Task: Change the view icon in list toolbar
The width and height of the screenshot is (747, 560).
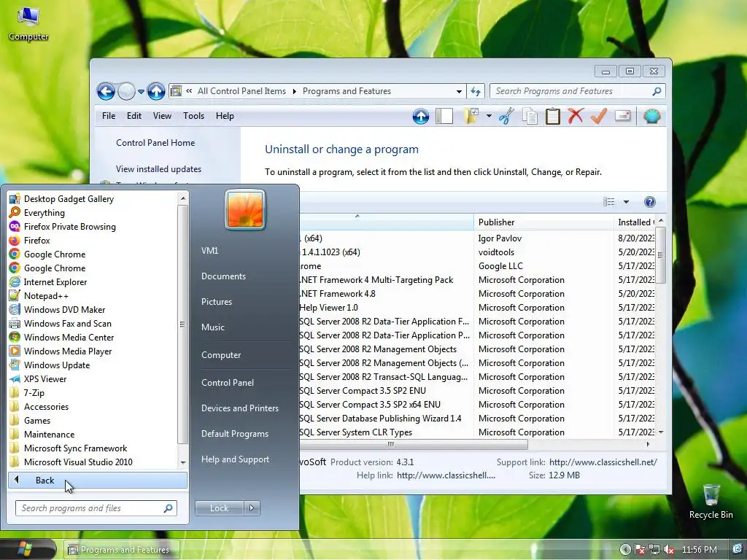Action: point(609,202)
